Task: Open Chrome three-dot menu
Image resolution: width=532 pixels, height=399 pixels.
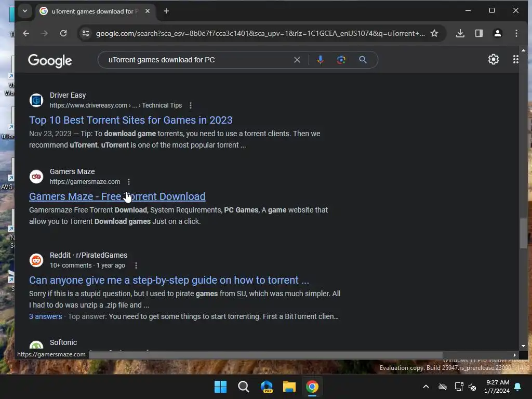Action: coord(516,33)
